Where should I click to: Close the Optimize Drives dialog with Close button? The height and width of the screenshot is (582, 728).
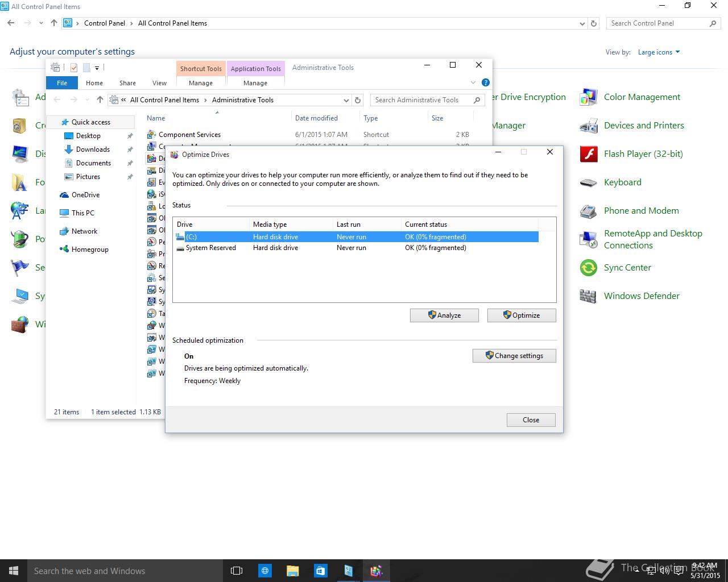coord(531,420)
